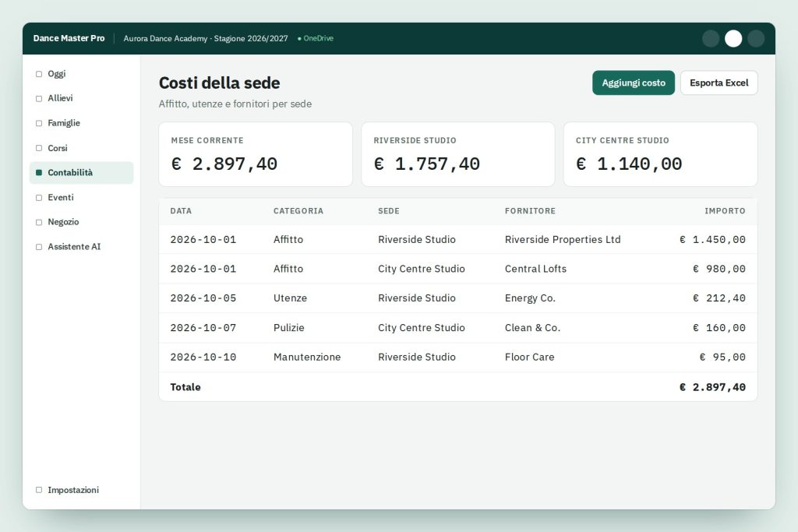This screenshot has height=532, width=798.
Task: Click the square icon beside Assistente AI
Action: (x=39, y=247)
